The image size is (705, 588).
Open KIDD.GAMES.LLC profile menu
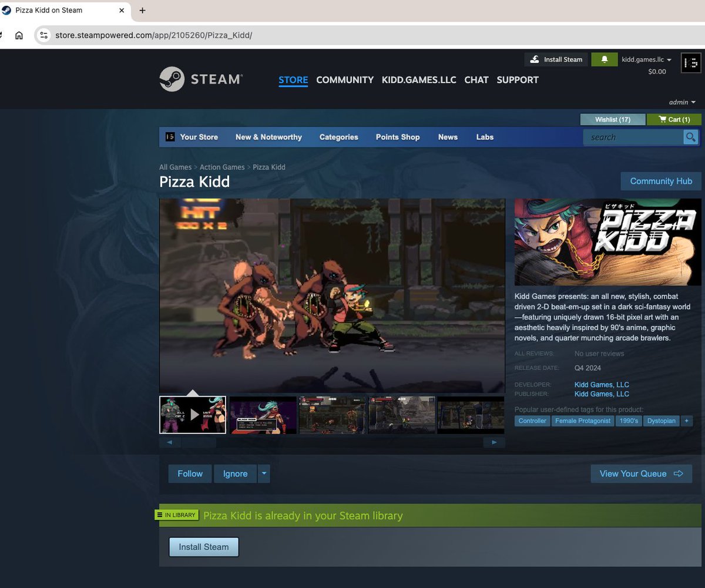pyautogui.click(x=419, y=80)
